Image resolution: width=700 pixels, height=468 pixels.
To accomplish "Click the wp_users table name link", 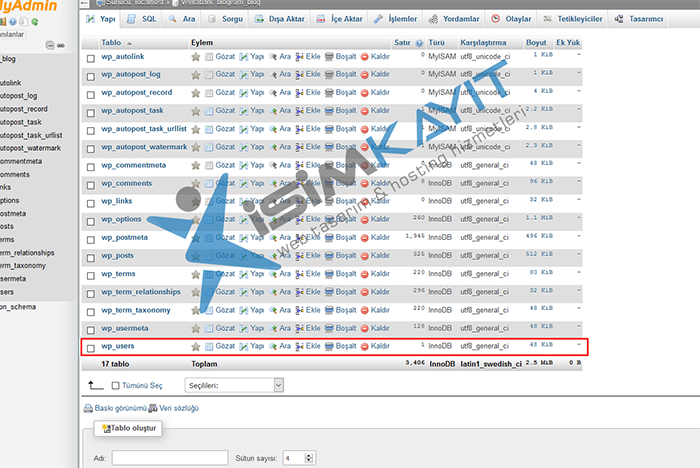I will [117, 346].
